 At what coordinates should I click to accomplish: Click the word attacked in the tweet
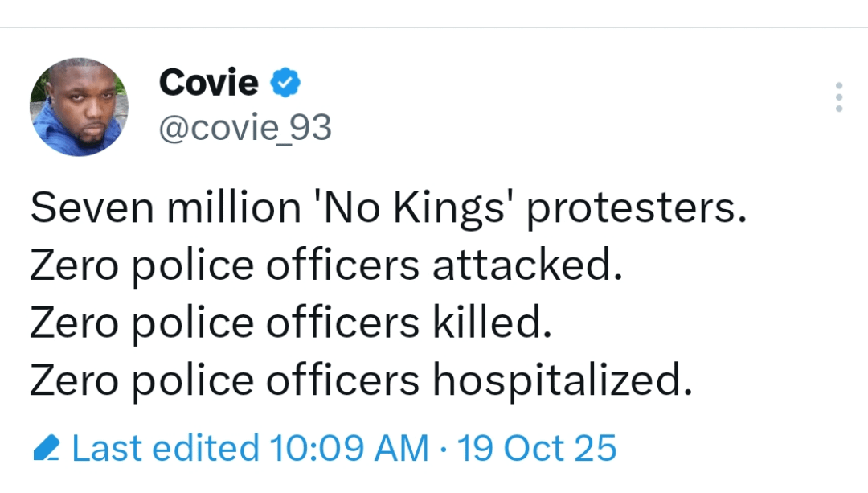click(x=528, y=266)
